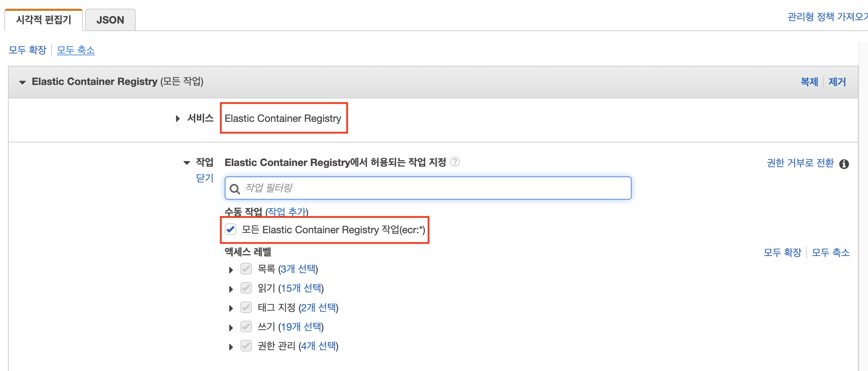
Task: Expand the 쓰기 access level arrow
Action: 231,328
